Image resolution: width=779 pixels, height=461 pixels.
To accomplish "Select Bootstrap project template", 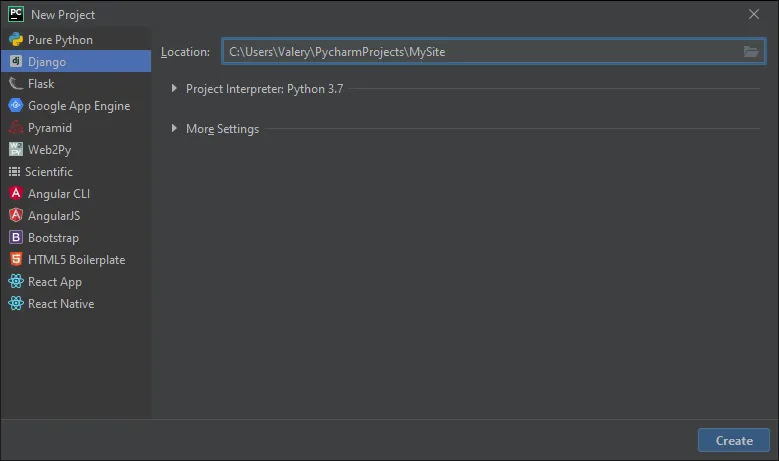I will click(x=53, y=238).
